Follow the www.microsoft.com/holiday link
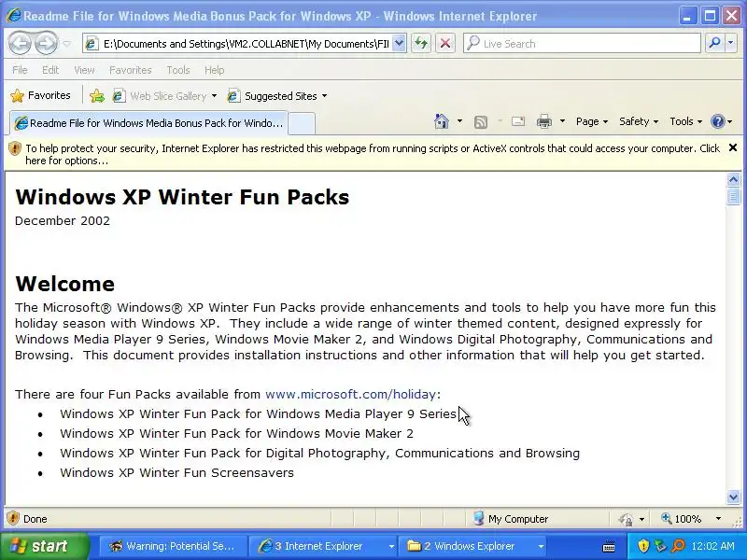The width and height of the screenshot is (747, 560). coord(351,394)
